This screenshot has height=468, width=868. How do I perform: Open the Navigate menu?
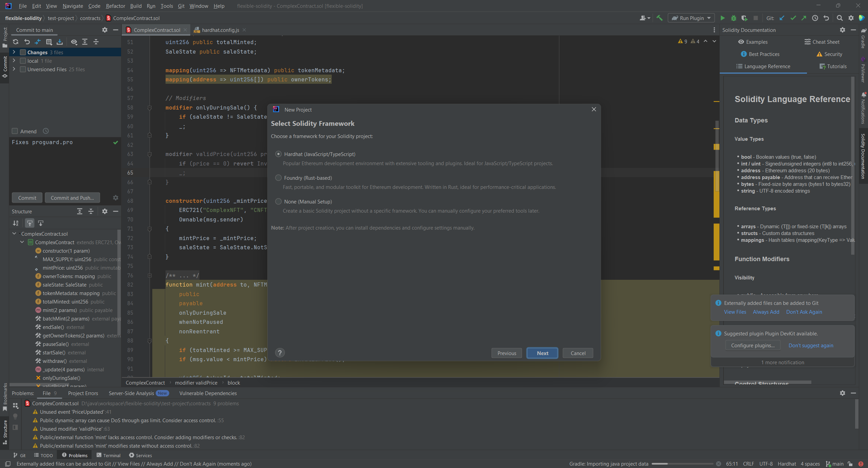[x=73, y=6]
